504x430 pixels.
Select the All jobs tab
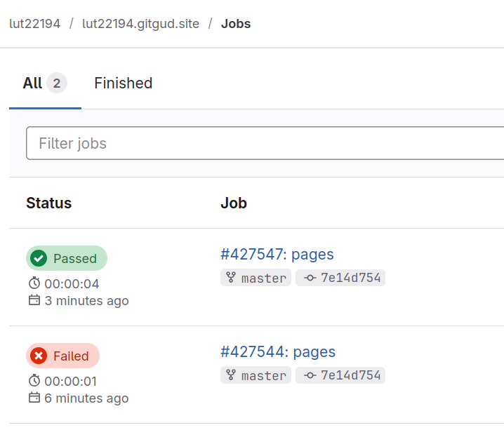coord(45,83)
